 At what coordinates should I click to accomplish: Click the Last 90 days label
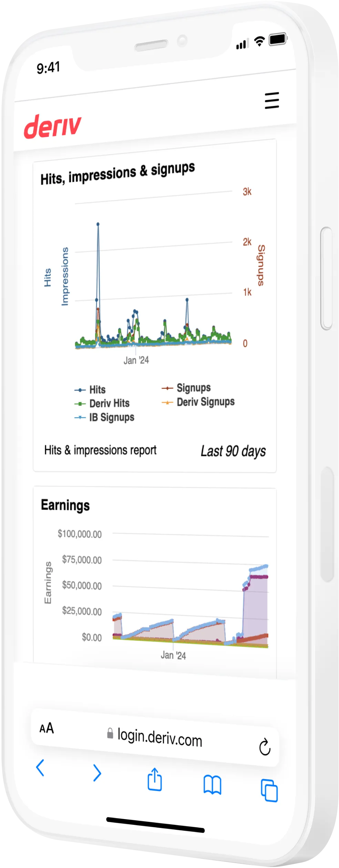tap(233, 451)
